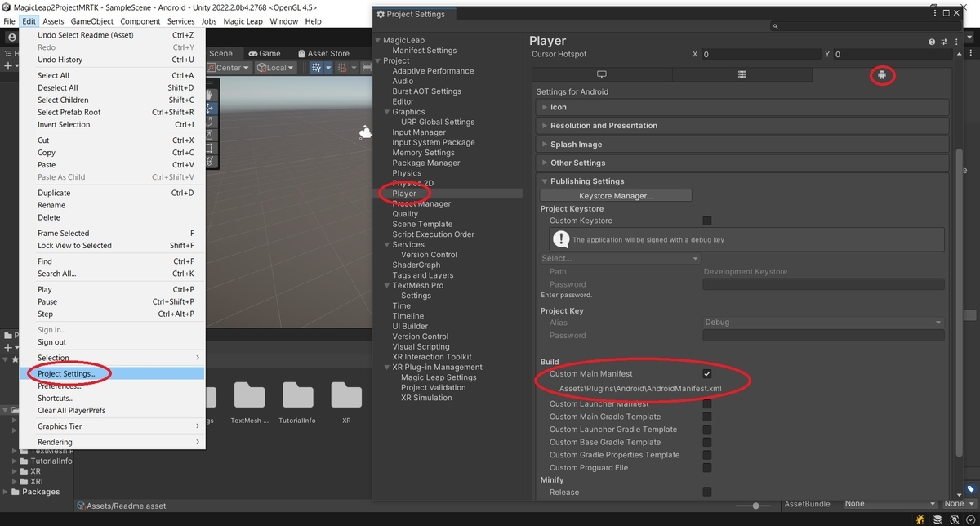The height and width of the screenshot is (526, 980).
Task: Click the Cursor Hotspot Y field
Action: point(892,55)
